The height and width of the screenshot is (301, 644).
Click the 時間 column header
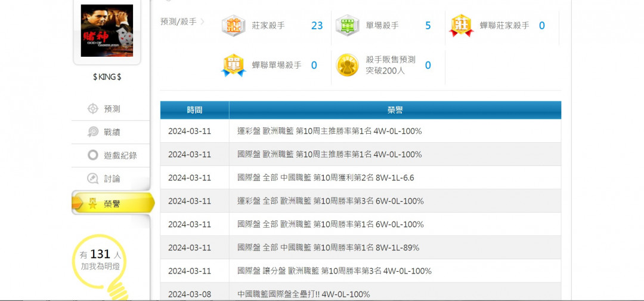tap(194, 110)
